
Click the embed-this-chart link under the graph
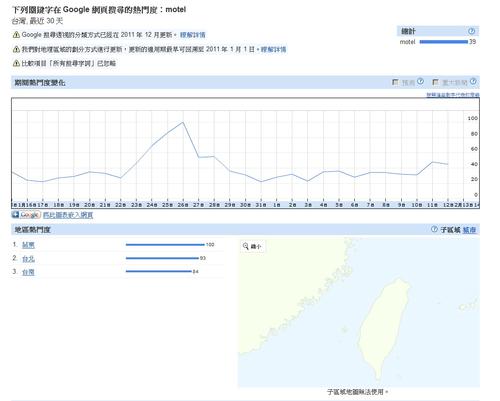point(68,215)
